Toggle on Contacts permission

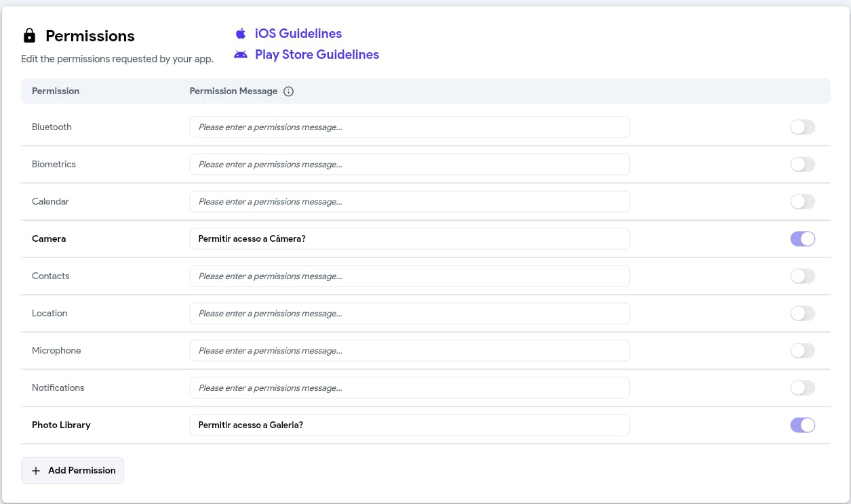click(x=802, y=276)
